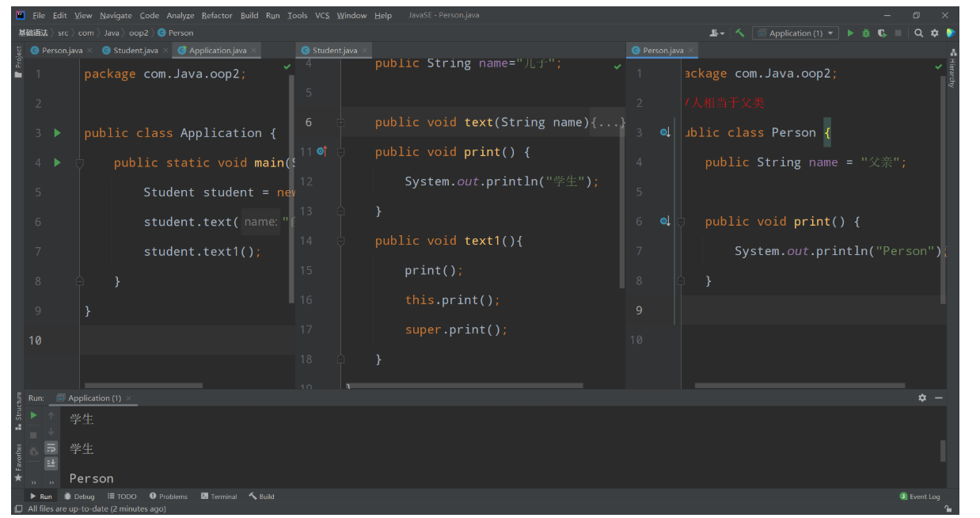Open the Hierarchy tool window on right edge
Image resolution: width=980 pixels, height=518 pixels.
tap(952, 68)
